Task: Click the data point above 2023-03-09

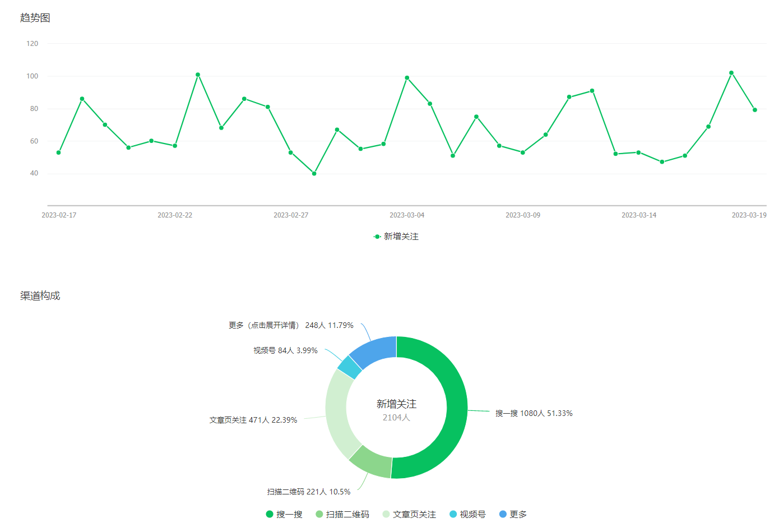Action: (x=523, y=152)
